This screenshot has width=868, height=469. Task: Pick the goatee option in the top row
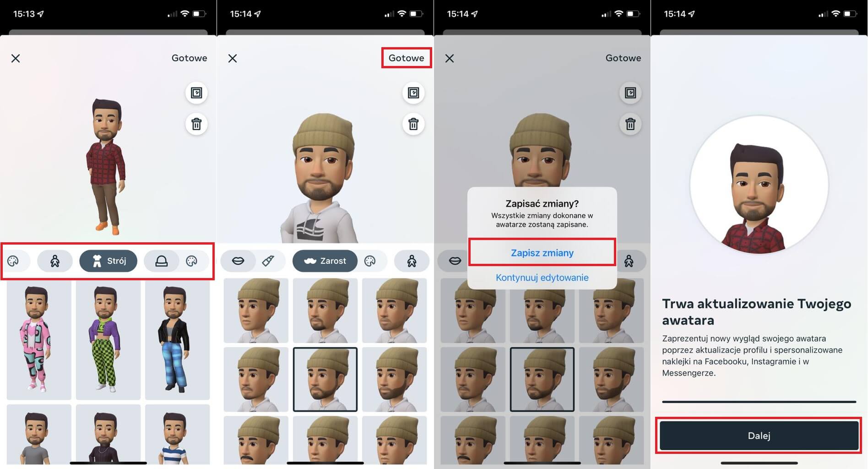(325, 311)
